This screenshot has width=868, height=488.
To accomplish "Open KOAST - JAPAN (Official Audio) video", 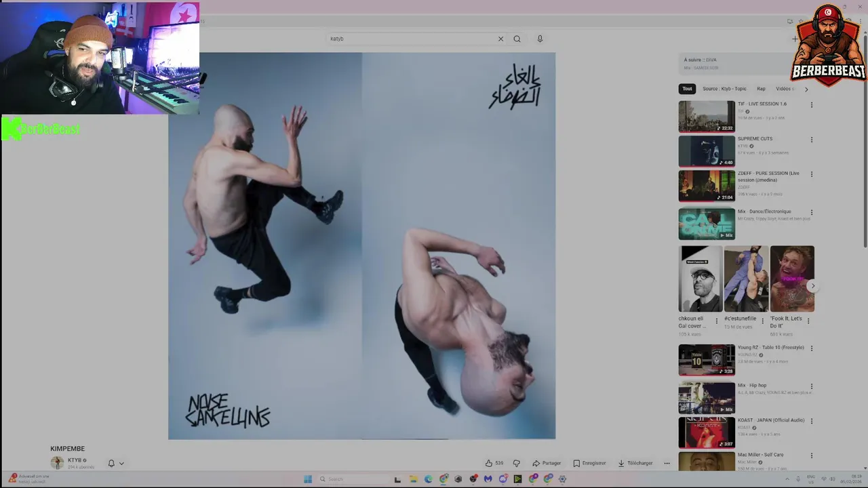I will tap(707, 432).
